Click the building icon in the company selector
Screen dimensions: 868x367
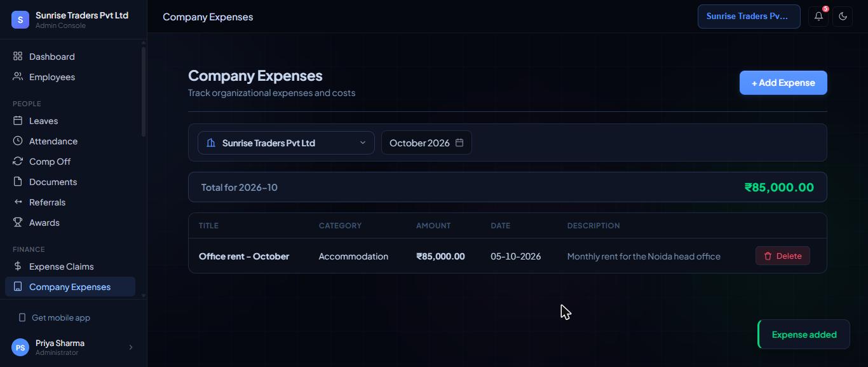pos(211,143)
